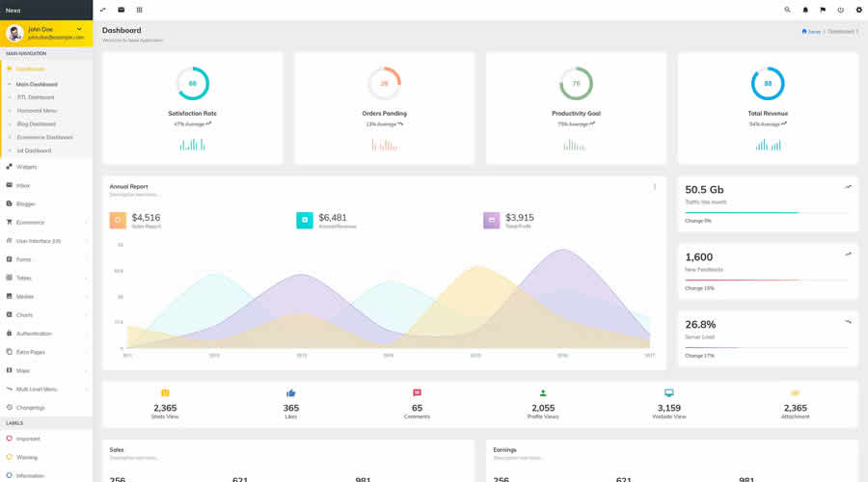Click the flag icon in header
868x482 pixels.
(x=823, y=10)
